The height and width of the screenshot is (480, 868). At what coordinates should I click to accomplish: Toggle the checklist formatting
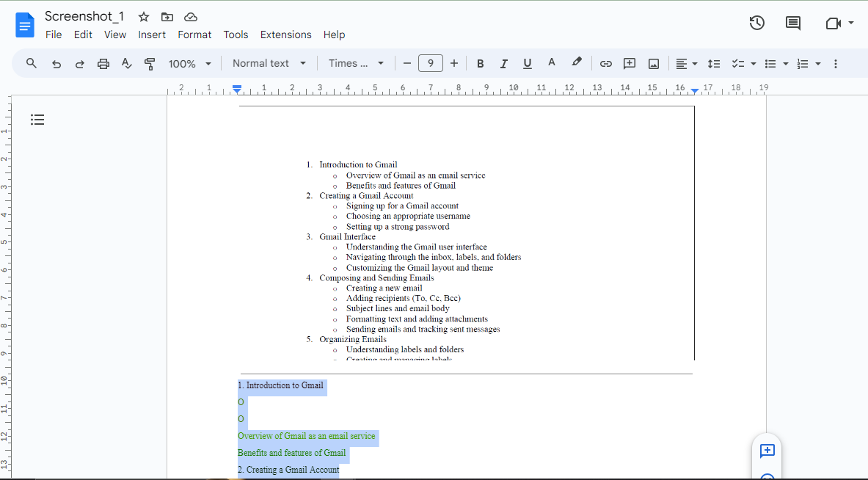[x=738, y=64]
